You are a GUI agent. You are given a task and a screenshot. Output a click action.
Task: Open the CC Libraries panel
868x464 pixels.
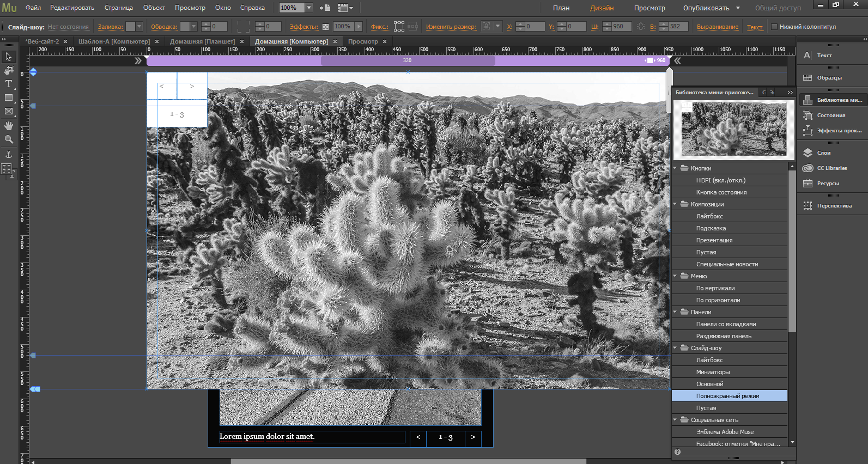point(832,168)
